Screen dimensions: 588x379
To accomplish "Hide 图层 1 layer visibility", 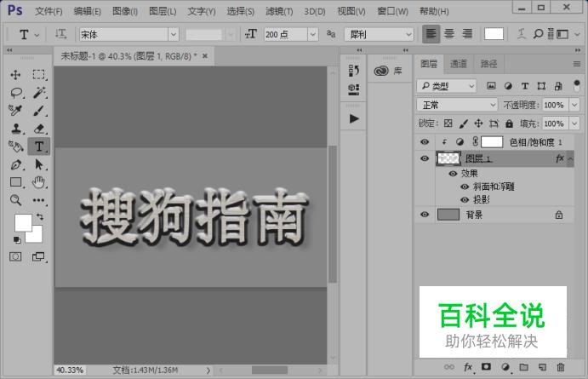I will click(425, 158).
